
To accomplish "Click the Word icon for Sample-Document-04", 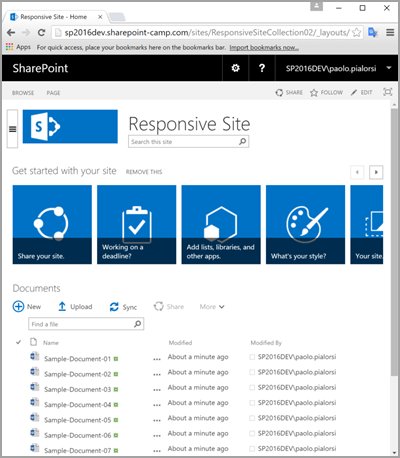I will pyautogui.click(x=35, y=402).
